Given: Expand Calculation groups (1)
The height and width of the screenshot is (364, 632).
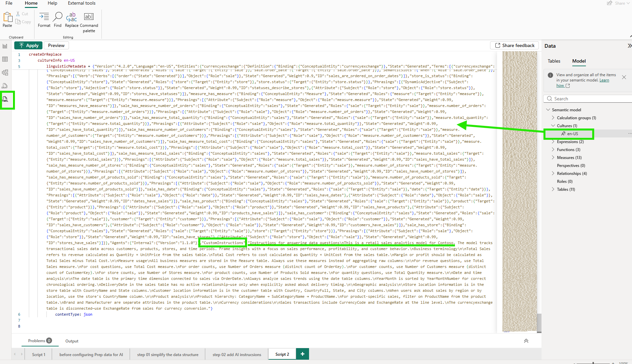Looking at the screenshot, I should tap(553, 118).
